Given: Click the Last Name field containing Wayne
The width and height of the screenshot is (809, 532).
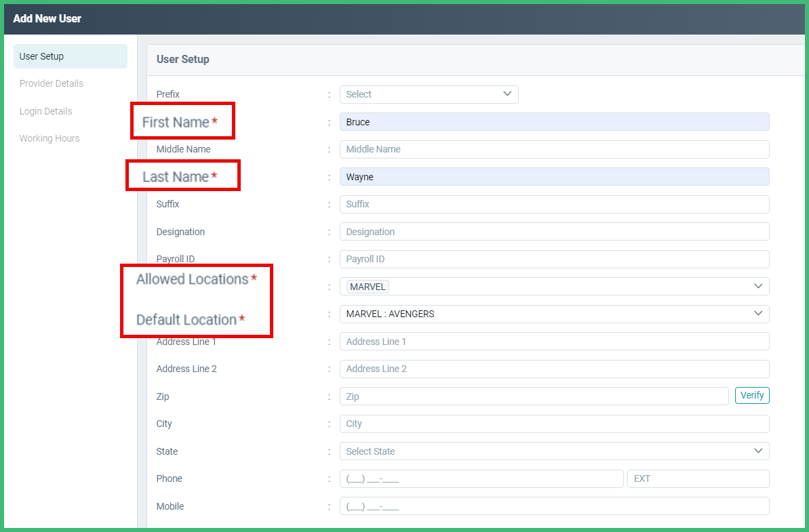Looking at the screenshot, I should [554, 176].
